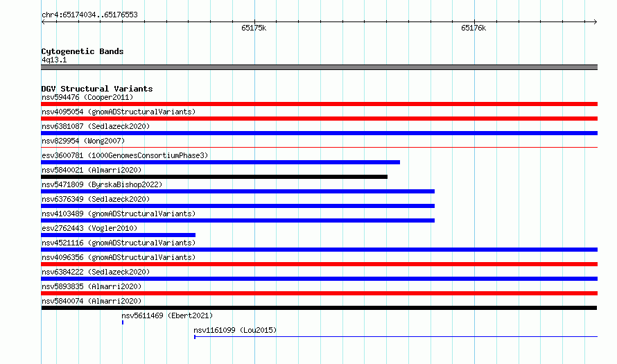Open nsv4103489 (gnomADStructuralVariants) label
The height and width of the screenshot is (364, 617).
(x=119, y=214)
